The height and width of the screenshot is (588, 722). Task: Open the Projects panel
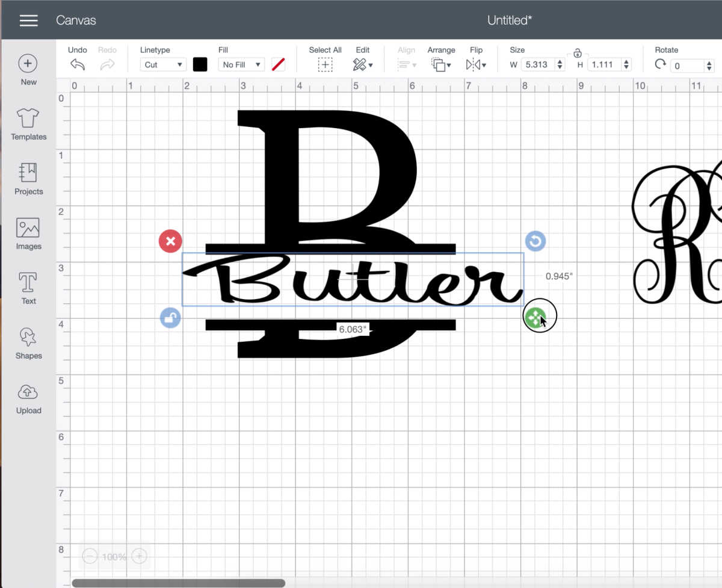pos(28,173)
